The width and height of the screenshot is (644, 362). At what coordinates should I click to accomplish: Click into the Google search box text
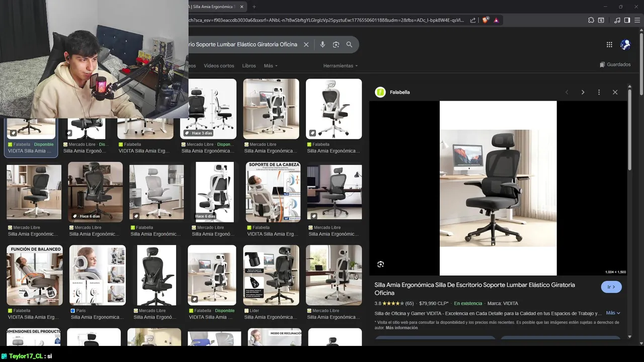pyautogui.click(x=244, y=44)
